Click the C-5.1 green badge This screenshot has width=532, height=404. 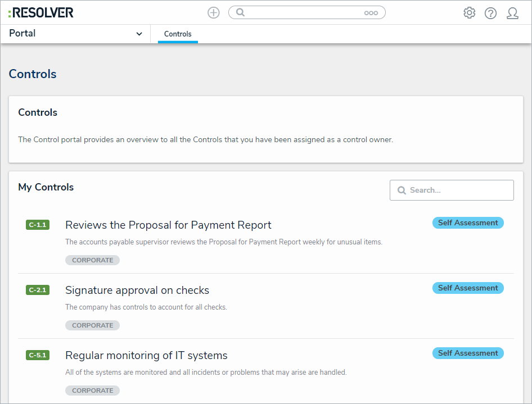pos(37,355)
